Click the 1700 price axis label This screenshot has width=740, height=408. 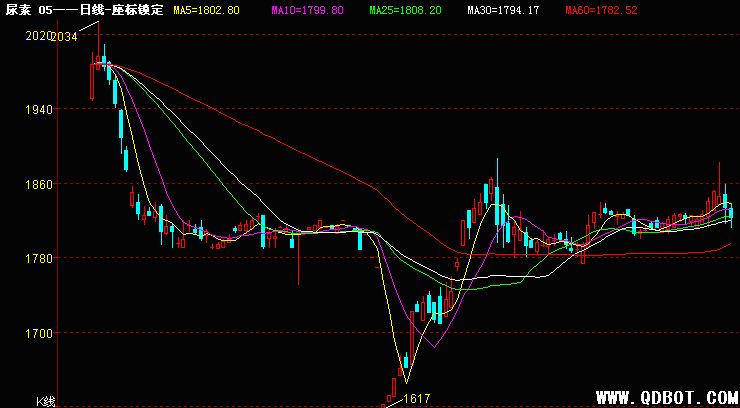[36, 333]
